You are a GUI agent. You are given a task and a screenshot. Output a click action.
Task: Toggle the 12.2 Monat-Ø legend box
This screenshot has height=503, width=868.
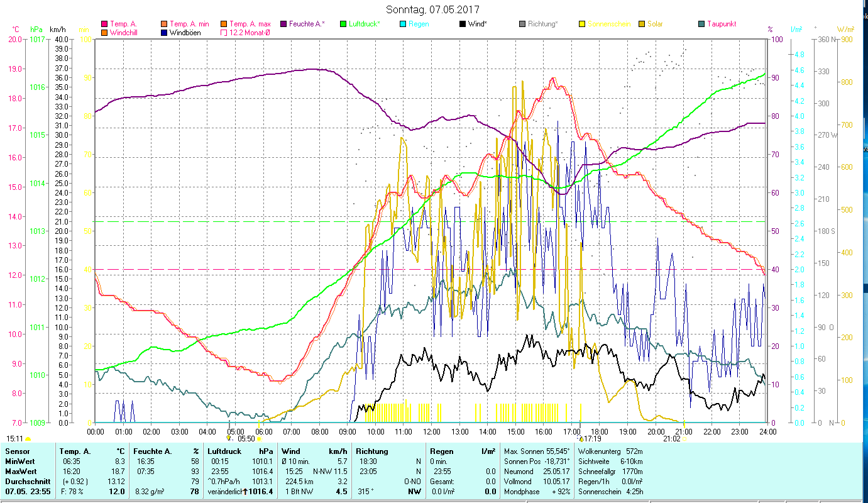pyautogui.click(x=224, y=33)
